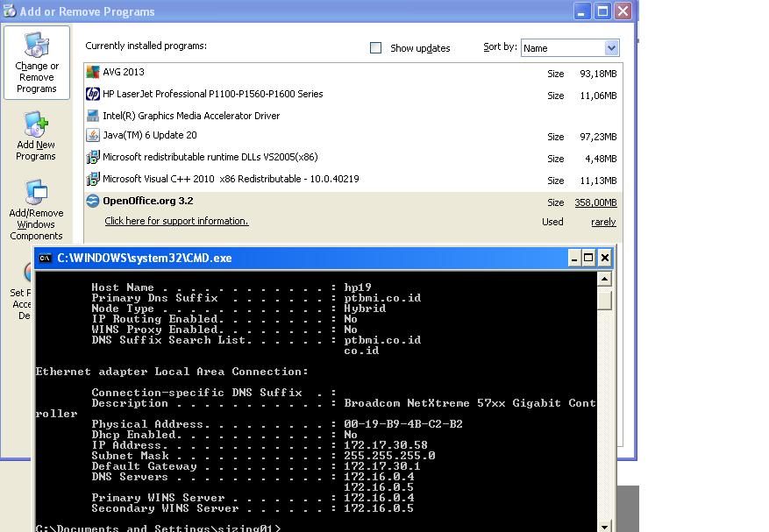Expand the Sort by Name dropdown
Image resolution: width=769 pixels, height=532 pixels.
pyautogui.click(x=611, y=48)
